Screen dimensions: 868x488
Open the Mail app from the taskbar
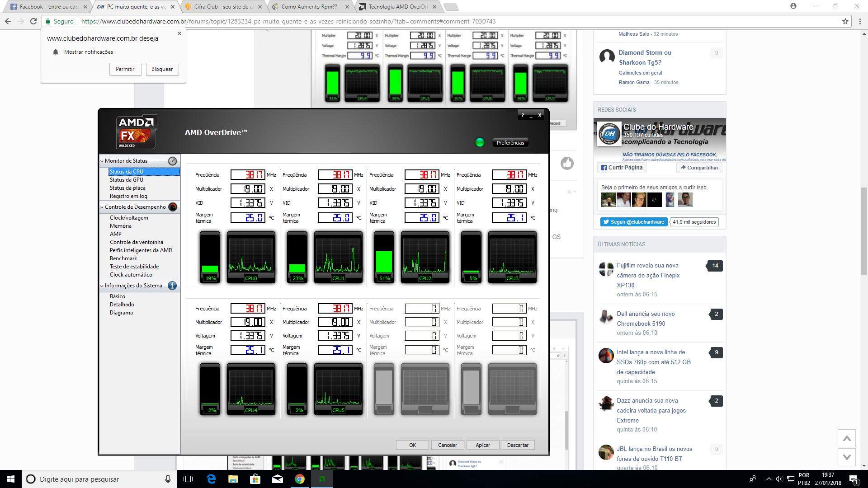pos(277,479)
